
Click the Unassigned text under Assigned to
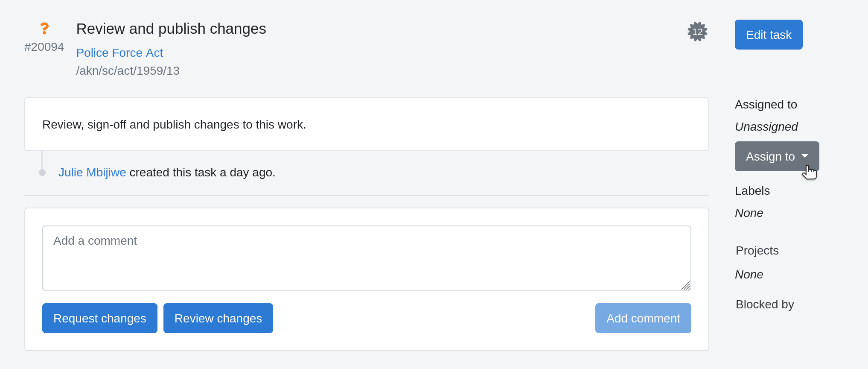pos(766,126)
